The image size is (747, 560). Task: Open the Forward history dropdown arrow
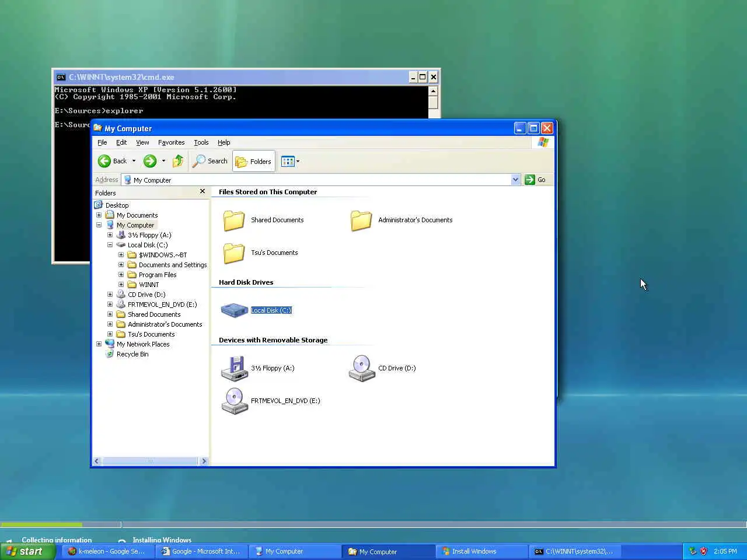click(x=163, y=161)
